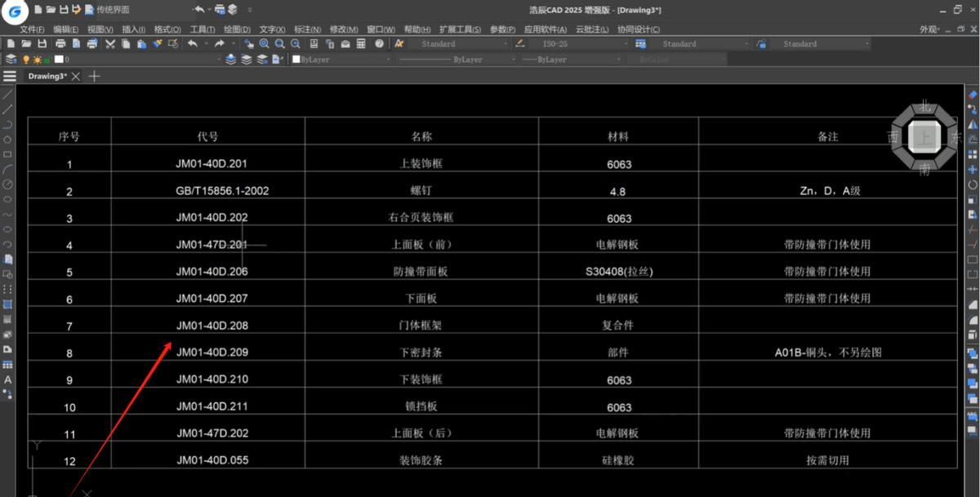Toggle the layer light bulb visibility icon

coord(24,59)
